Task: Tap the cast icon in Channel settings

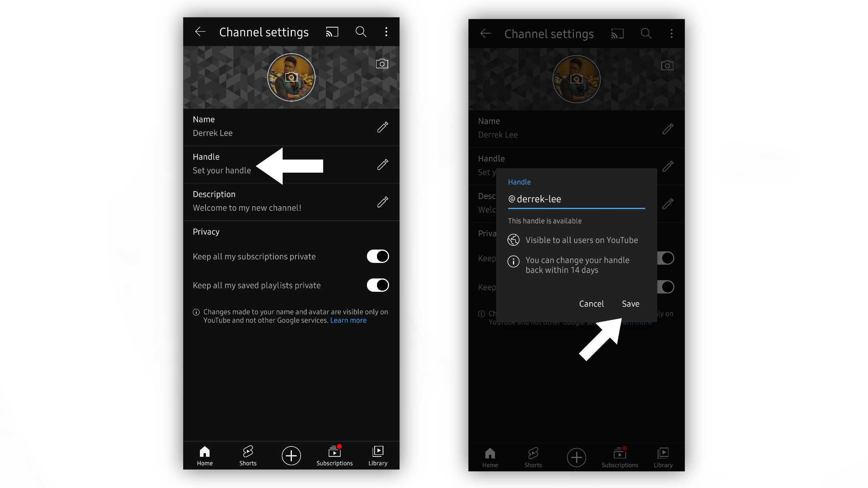Action: point(332,32)
